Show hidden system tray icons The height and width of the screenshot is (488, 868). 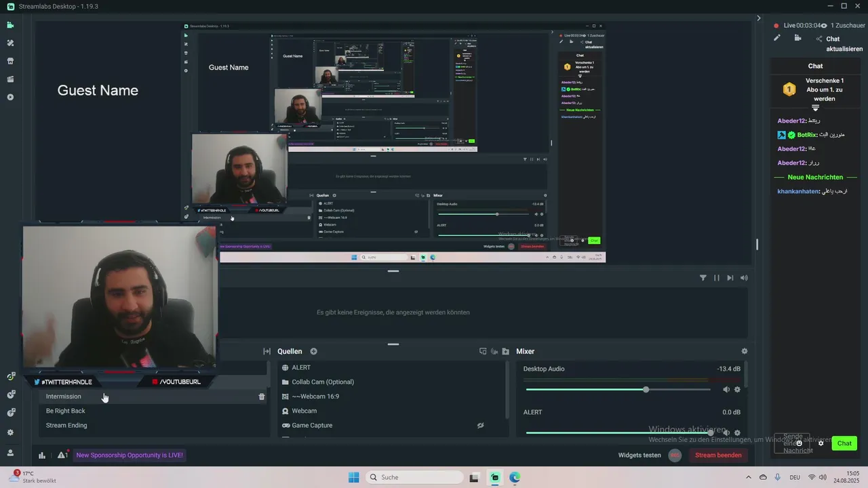[x=749, y=477]
